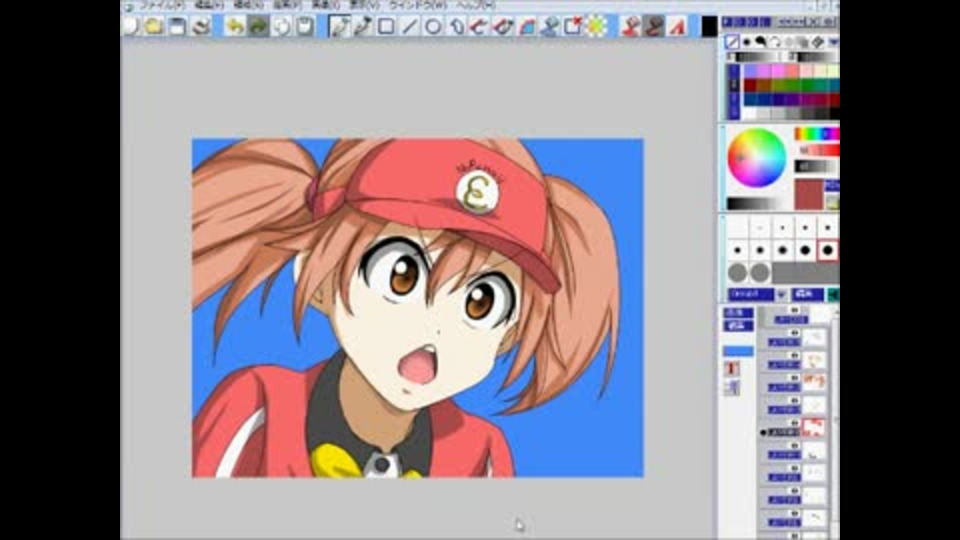Open the brush type dropdown arrow

tap(833, 42)
